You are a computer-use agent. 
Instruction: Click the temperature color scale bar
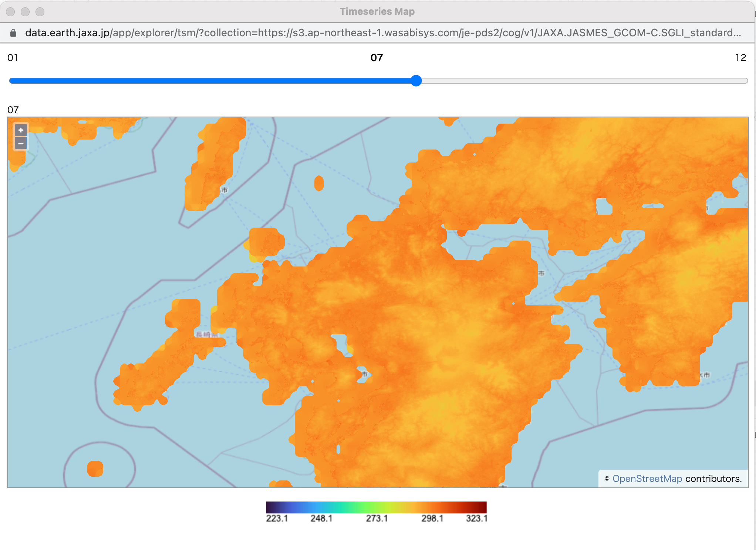pyautogui.click(x=376, y=507)
